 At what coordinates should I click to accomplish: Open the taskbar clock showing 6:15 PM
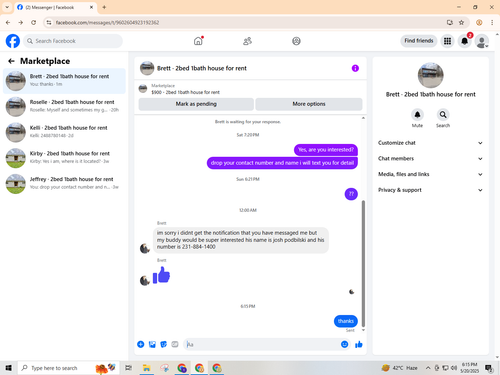pyautogui.click(x=469, y=368)
